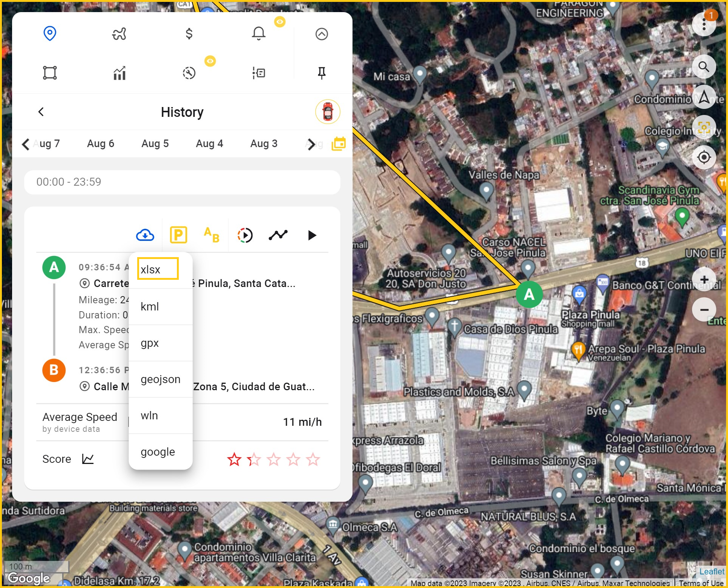Center map on my location target

(x=704, y=157)
